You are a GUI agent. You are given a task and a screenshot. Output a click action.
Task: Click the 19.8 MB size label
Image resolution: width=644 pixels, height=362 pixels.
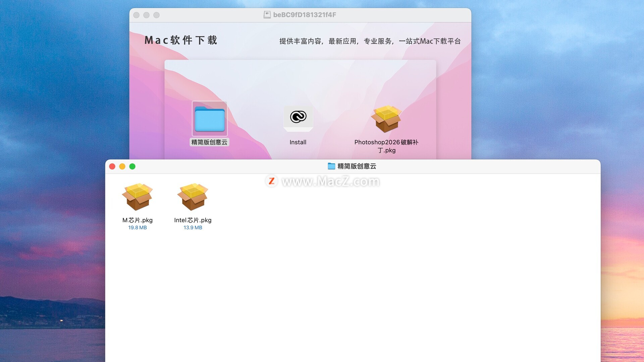pyautogui.click(x=137, y=228)
